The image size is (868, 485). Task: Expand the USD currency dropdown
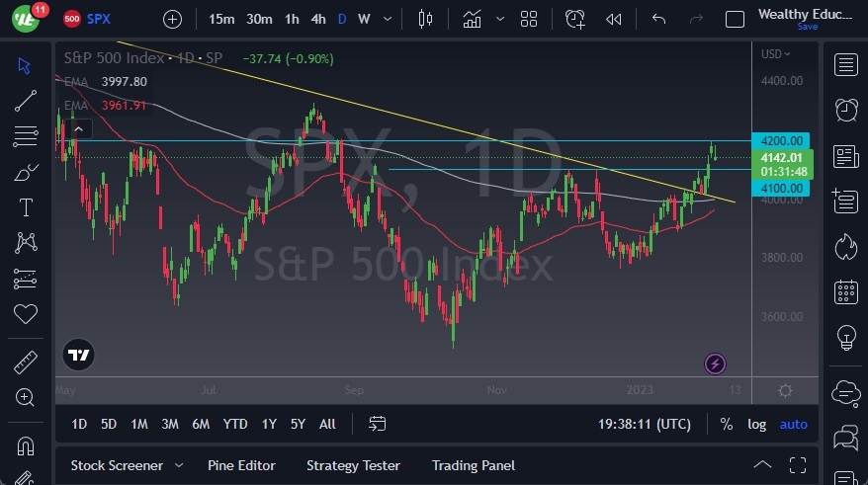(x=775, y=54)
